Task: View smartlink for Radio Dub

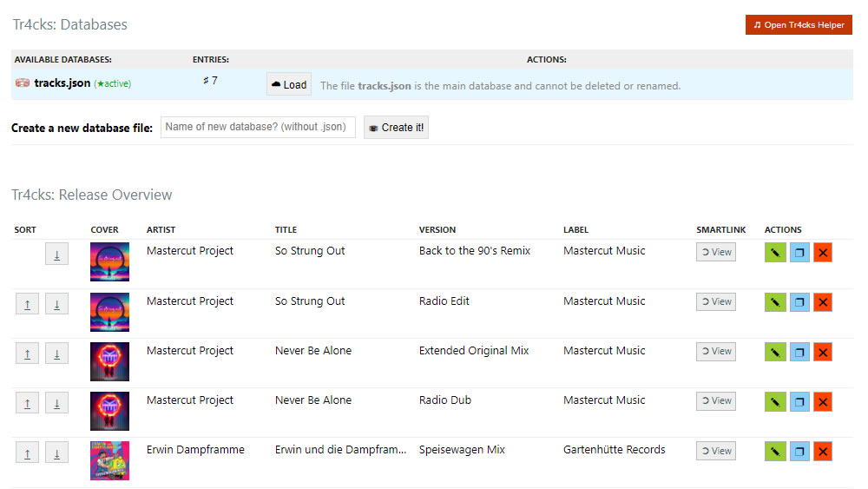Action: click(716, 401)
